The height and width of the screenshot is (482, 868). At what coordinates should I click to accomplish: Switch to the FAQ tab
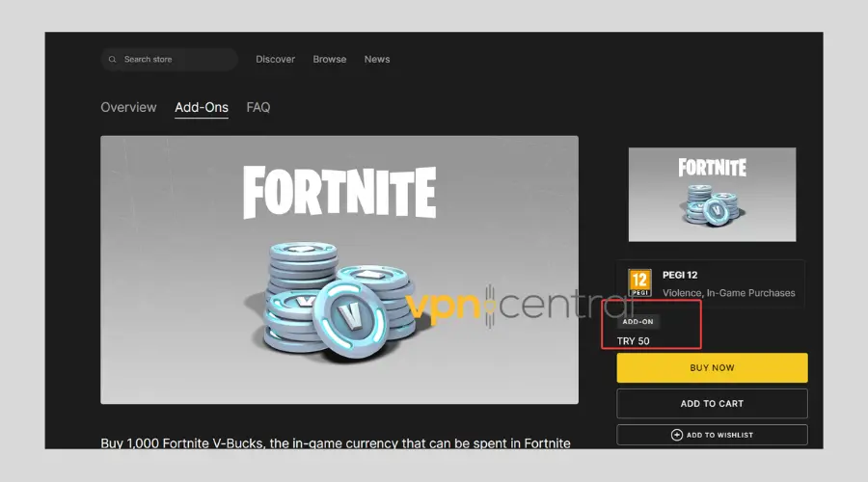258,107
